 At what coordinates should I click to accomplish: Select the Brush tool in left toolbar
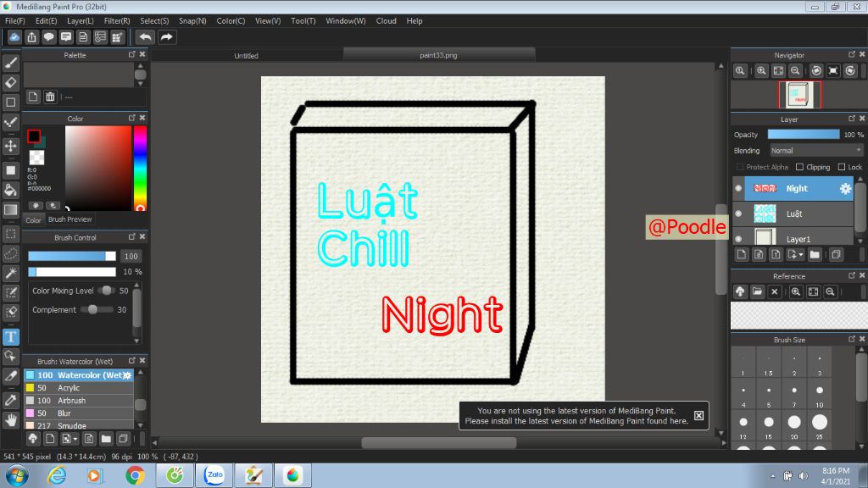pos(10,63)
